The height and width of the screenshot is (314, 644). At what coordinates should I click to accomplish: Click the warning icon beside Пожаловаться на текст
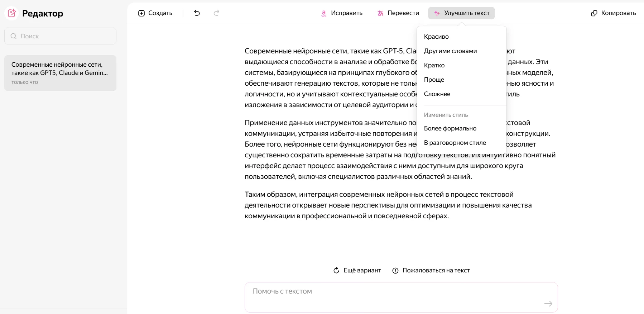395,271
